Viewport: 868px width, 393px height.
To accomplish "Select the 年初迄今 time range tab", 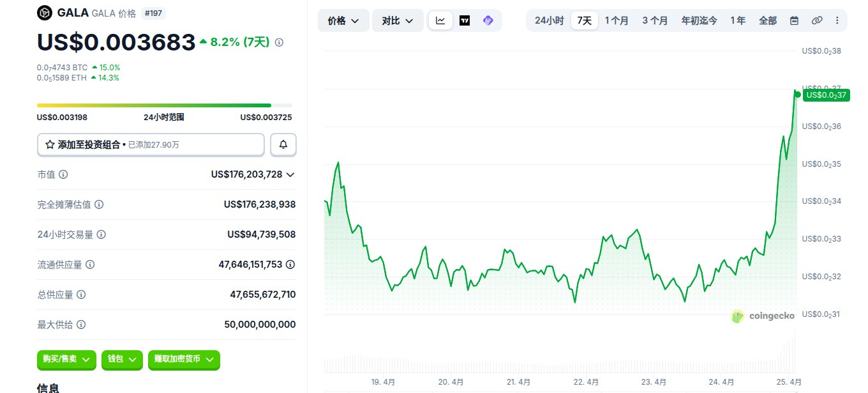I will pos(700,20).
